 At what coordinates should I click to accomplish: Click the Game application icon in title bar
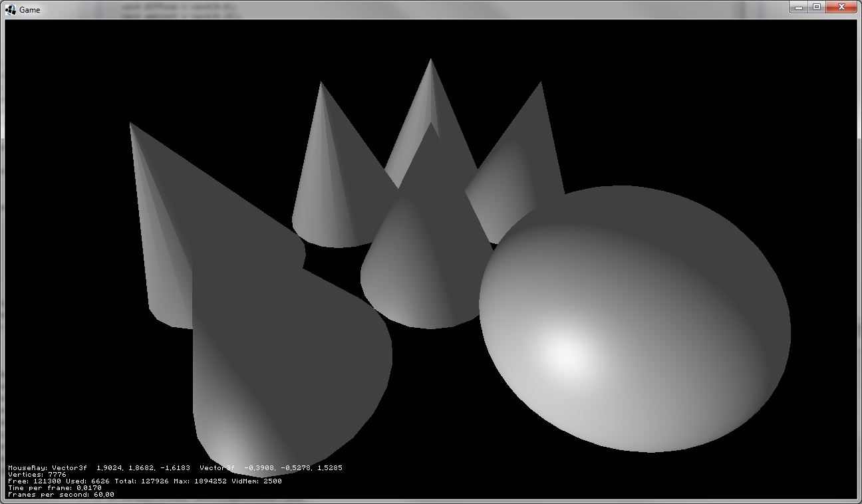coord(11,9)
